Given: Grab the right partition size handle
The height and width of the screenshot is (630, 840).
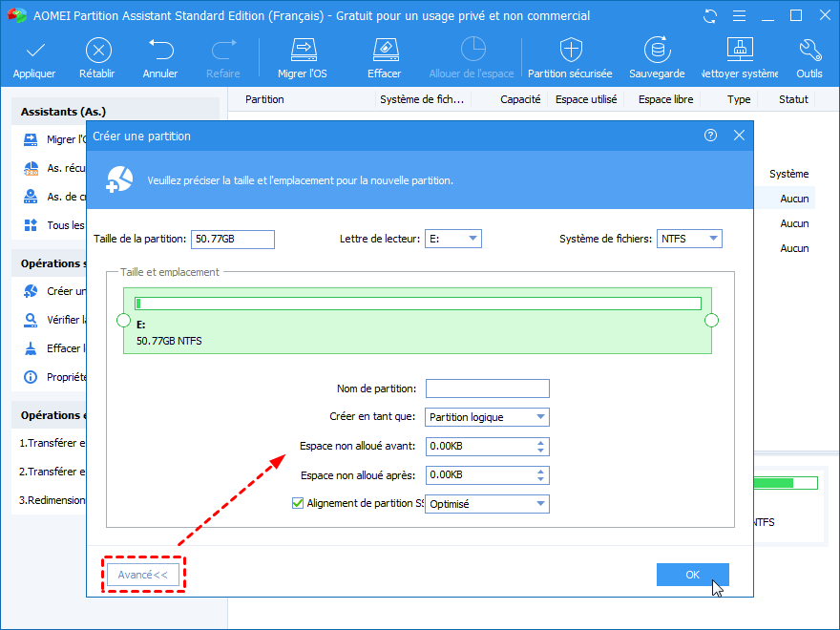Looking at the screenshot, I should 711,321.
